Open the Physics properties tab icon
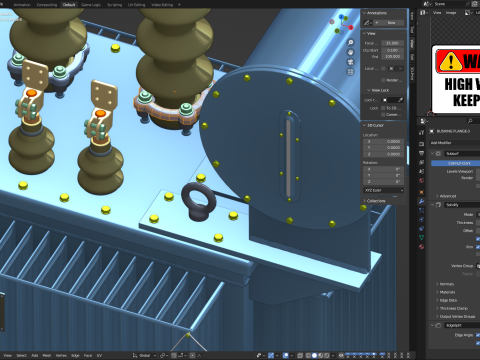Screen dimensions: 480x360 [421, 219]
